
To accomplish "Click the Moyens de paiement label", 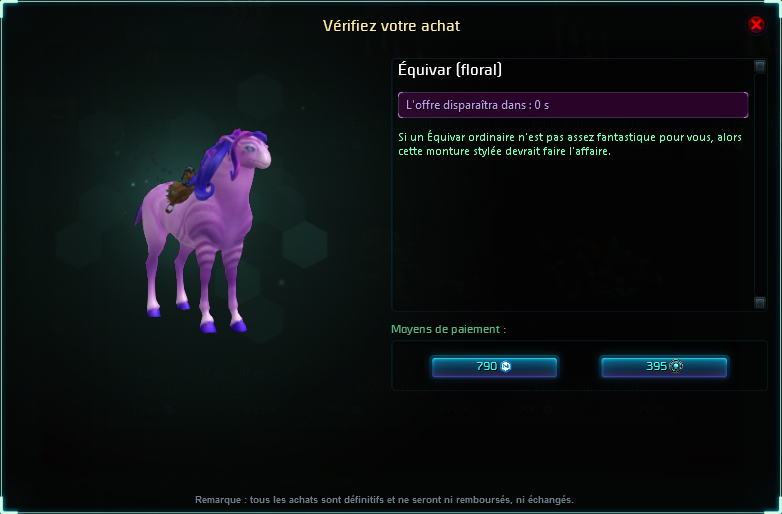I will tap(448, 329).
